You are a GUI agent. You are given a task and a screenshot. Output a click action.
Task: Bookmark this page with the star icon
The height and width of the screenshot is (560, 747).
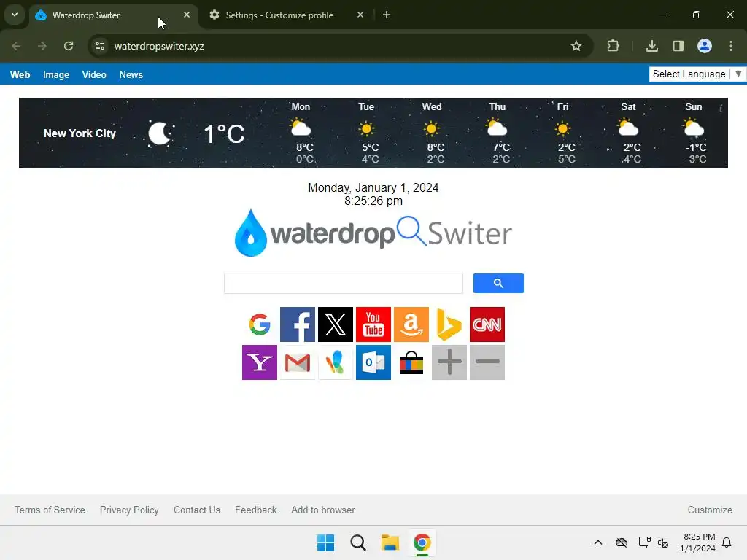pos(576,46)
